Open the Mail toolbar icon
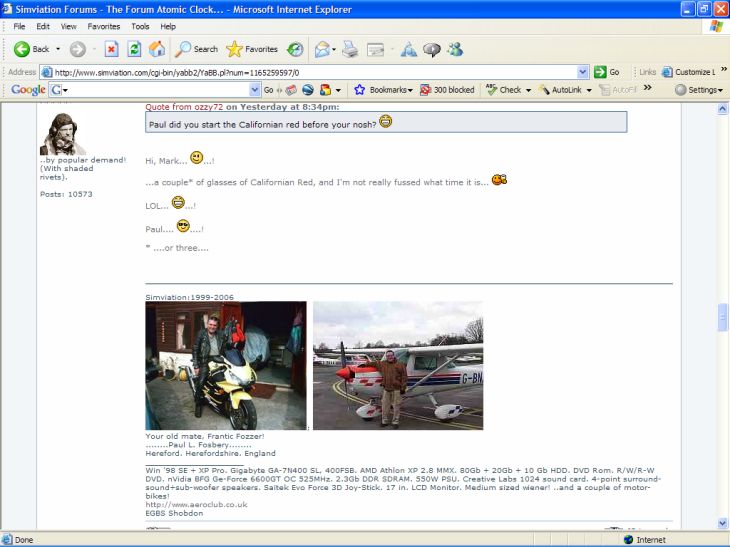The width and height of the screenshot is (730, 547). [324, 48]
